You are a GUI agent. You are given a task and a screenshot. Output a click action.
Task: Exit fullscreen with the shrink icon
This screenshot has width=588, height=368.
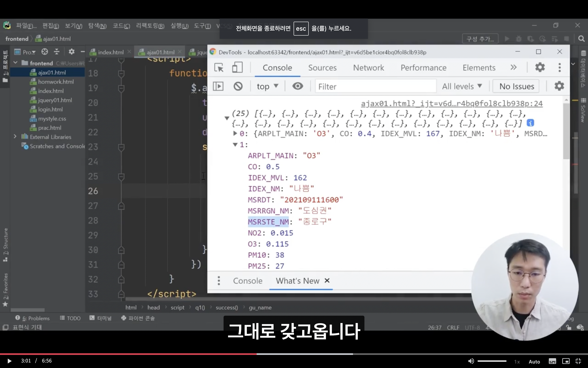point(578,361)
